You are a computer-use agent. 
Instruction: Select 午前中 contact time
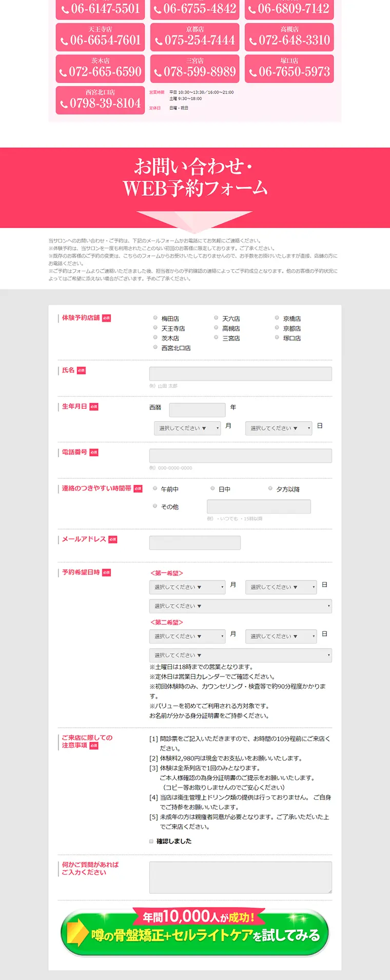[155, 488]
